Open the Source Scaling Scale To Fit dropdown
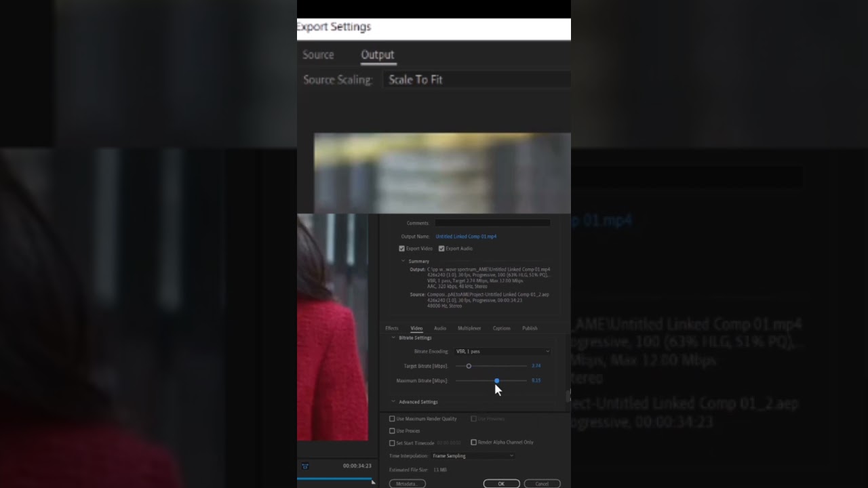This screenshot has height=488, width=868. point(477,79)
